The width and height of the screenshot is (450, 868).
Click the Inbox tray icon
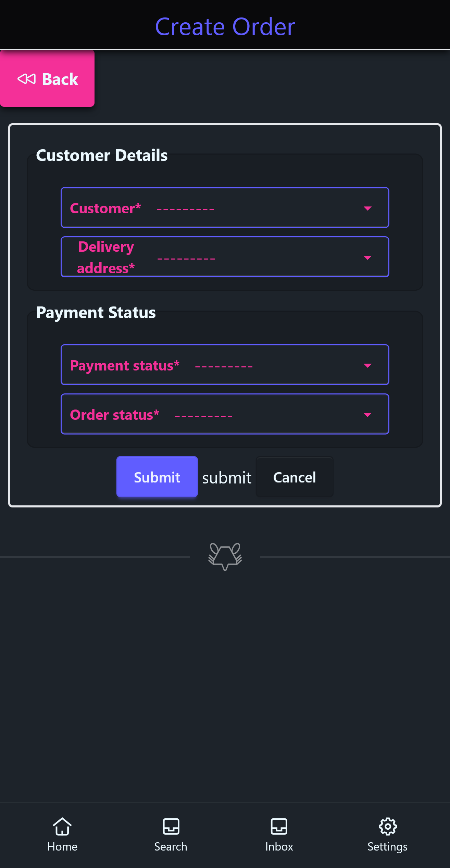[279, 827]
